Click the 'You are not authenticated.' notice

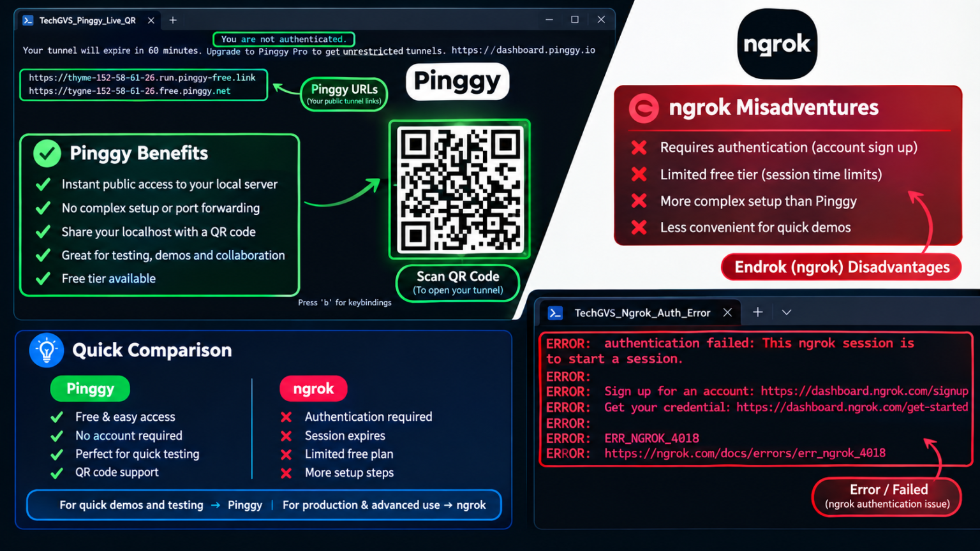pyautogui.click(x=284, y=39)
